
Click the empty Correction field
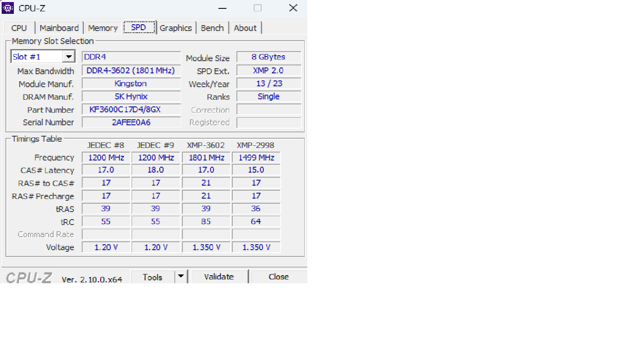click(269, 109)
